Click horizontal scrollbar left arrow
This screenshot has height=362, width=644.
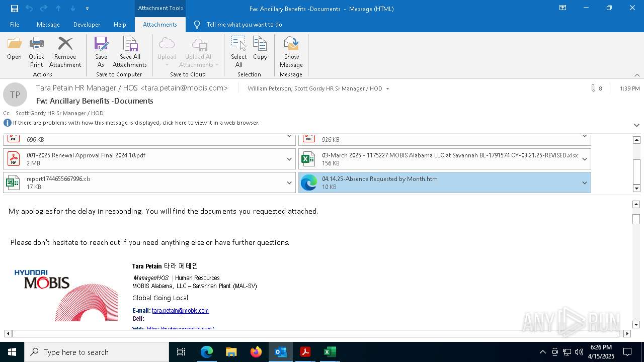8,333
